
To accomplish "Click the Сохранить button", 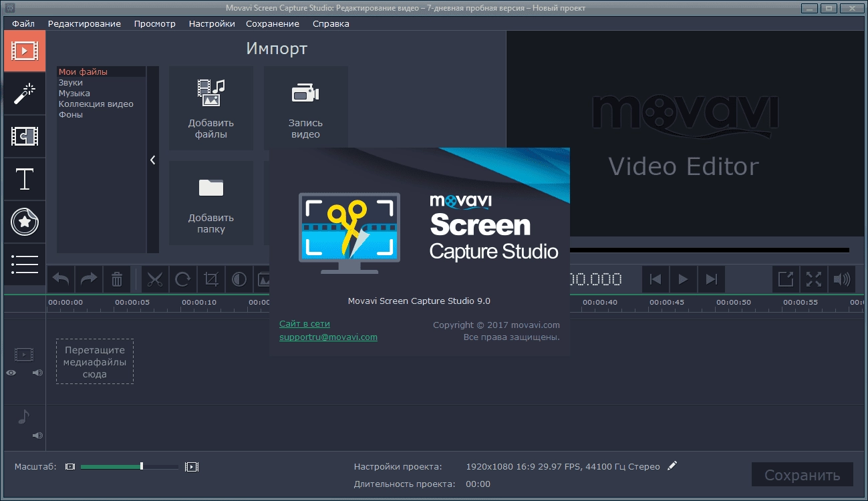I will [802, 476].
